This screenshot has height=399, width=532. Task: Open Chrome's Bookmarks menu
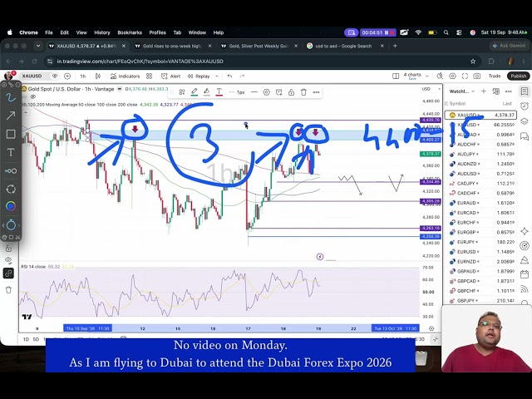130,32
